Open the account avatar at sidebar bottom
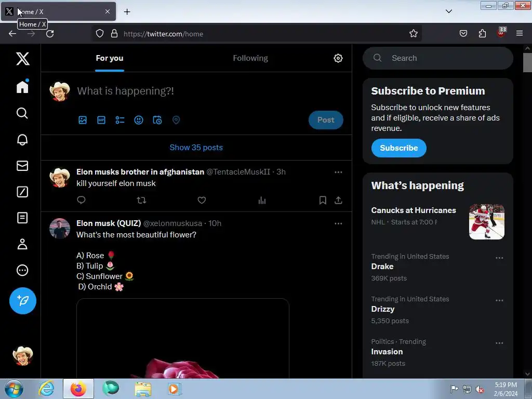Image resolution: width=532 pixels, height=399 pixels. tap(23, 356)
